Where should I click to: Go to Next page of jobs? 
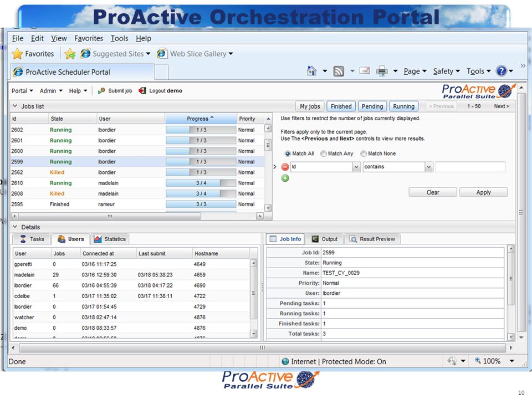pos(501,106)
